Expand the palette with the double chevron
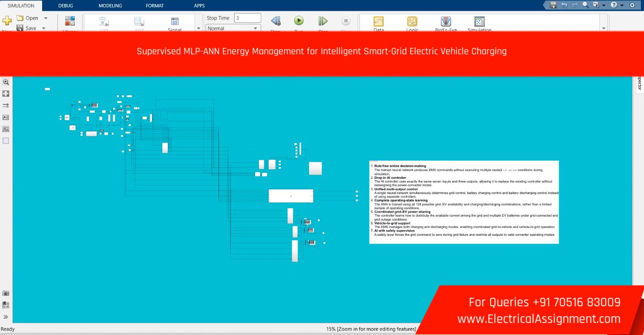Screen dimensions: 644x335 (6, 317)
